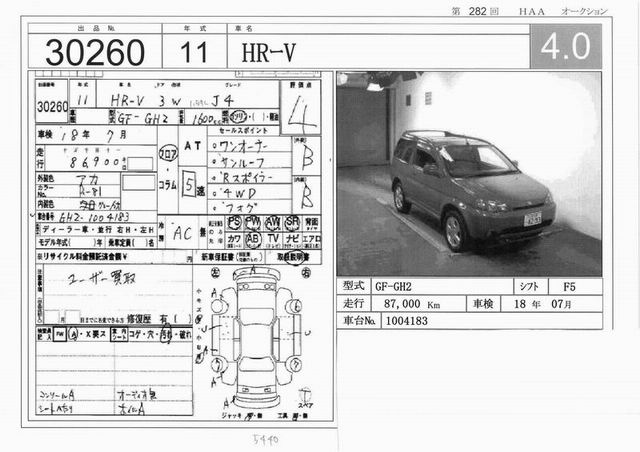
Task: Click the auction round number 282
Action: coord(477,11)
